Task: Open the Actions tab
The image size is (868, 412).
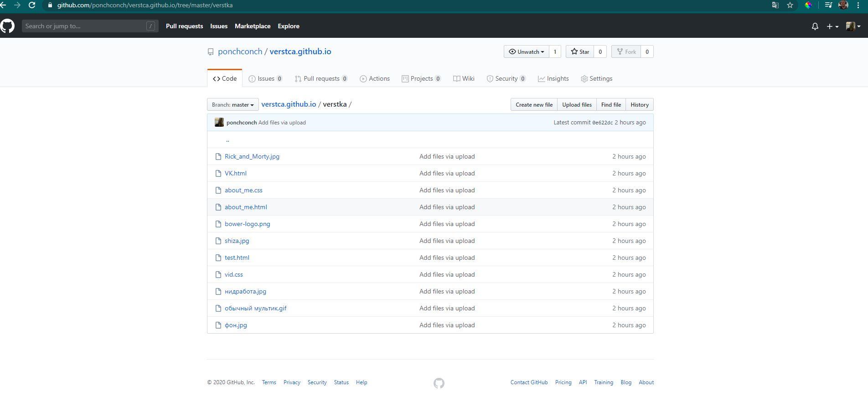Action: coord(375,78)
